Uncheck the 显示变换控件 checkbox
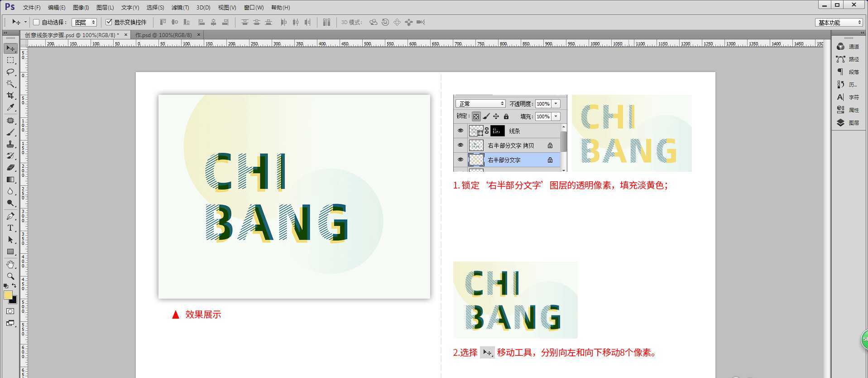 point(109,22)
